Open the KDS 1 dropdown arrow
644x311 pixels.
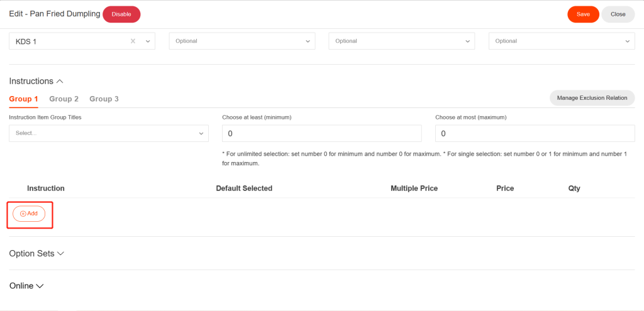148,41
